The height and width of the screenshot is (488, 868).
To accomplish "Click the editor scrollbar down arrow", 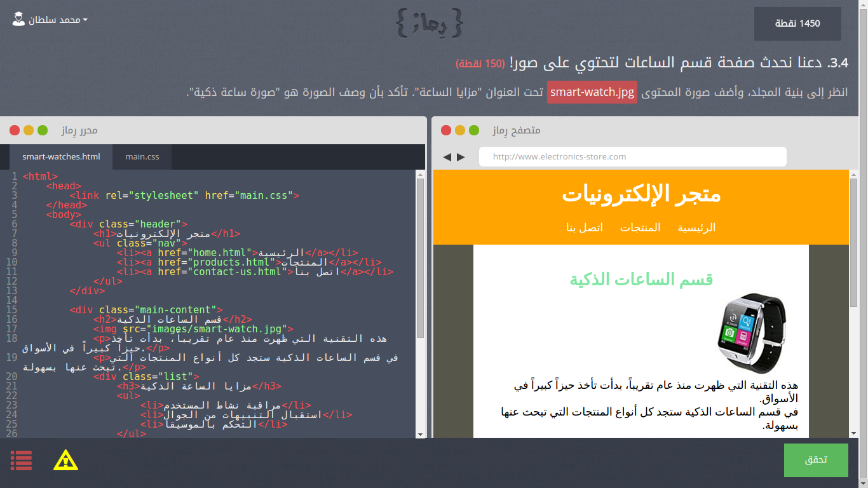I will [x=420, y=434].
